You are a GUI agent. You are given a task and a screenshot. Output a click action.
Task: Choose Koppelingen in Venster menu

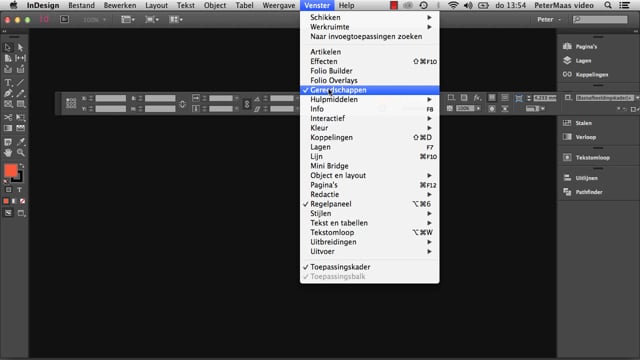click(370, 137)
